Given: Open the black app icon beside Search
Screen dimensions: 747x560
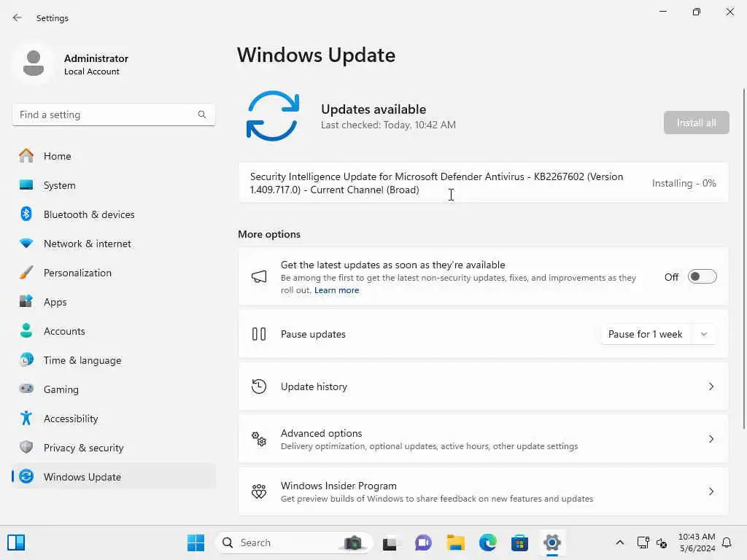Looking at the screenshot, I should click(390, 543).
